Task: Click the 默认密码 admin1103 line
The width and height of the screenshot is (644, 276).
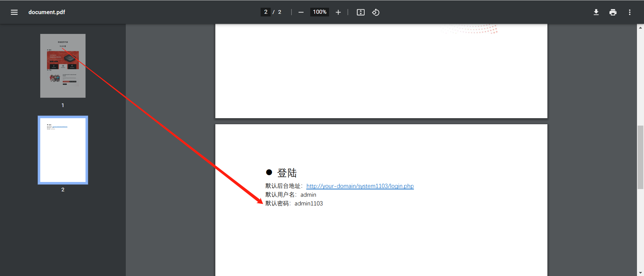Action: point(294,203)
